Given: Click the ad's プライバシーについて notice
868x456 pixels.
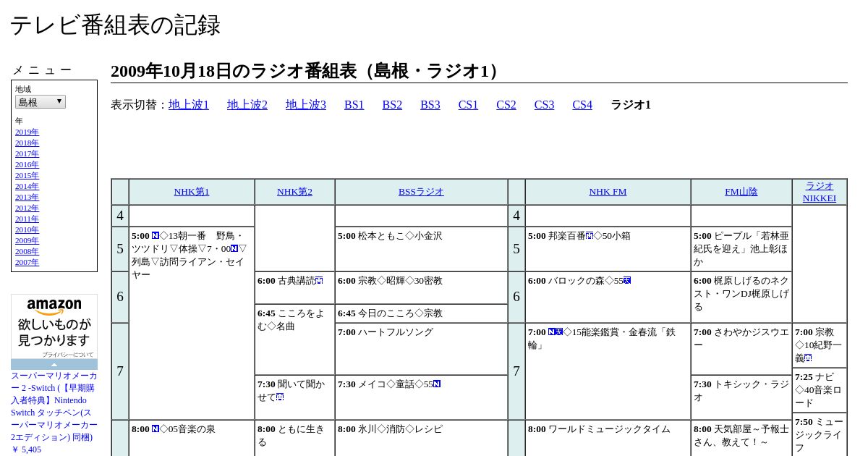Looking at the screenshot, I should (x=67, y=355).
